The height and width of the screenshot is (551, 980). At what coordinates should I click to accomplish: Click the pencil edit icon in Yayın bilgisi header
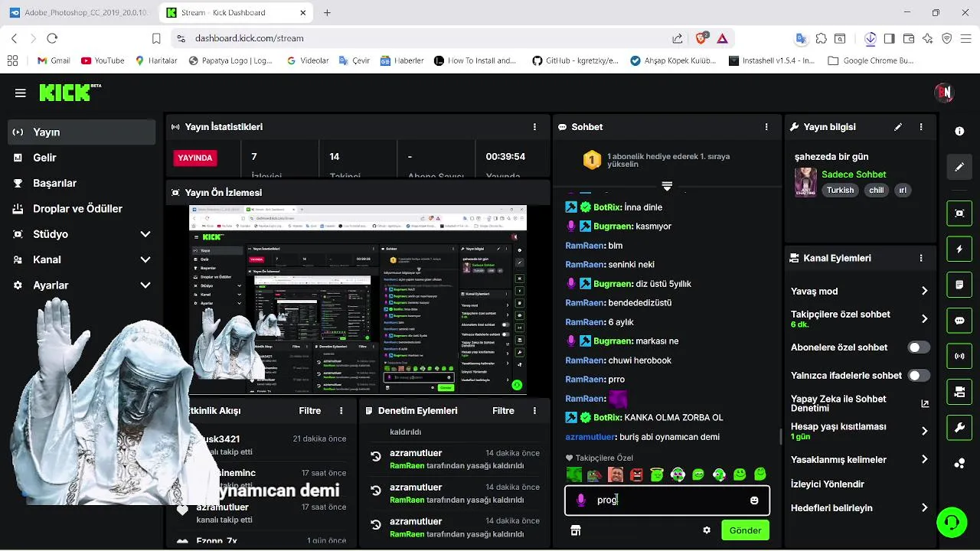click(x=898, y=127)
